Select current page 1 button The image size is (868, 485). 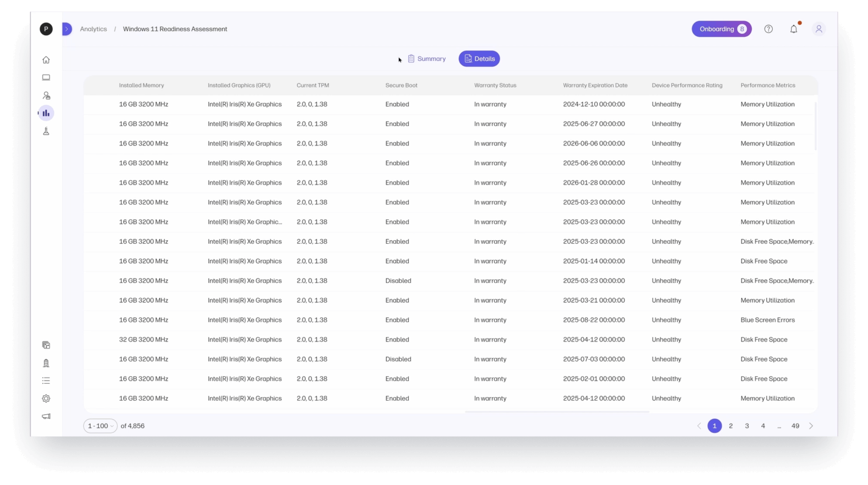click(715, 426)
